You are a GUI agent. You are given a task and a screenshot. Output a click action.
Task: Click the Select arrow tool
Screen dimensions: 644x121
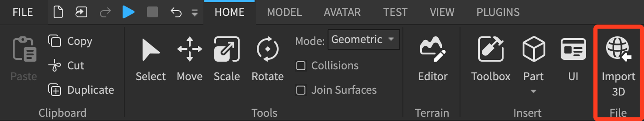[151, 59]
